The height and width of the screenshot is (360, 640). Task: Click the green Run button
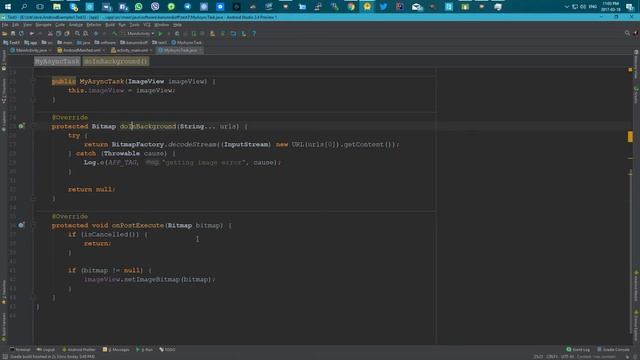click(x=160, y=33)
